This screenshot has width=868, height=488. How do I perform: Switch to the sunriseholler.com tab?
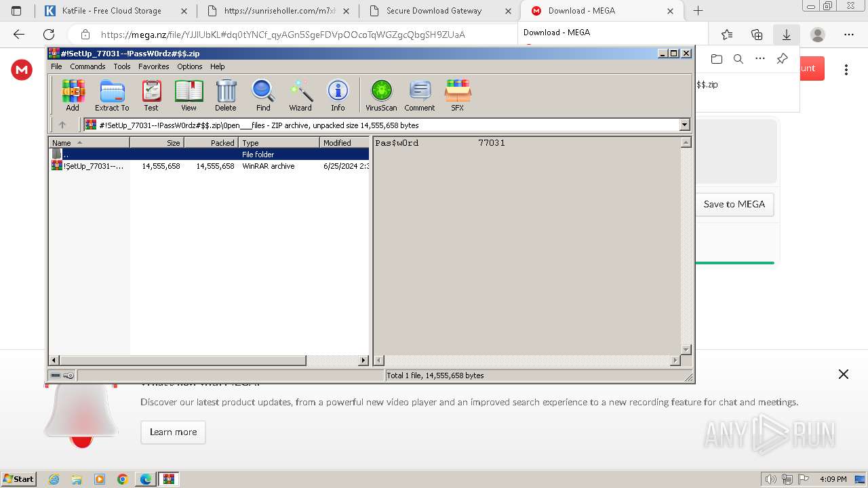(x=278, y=11)
